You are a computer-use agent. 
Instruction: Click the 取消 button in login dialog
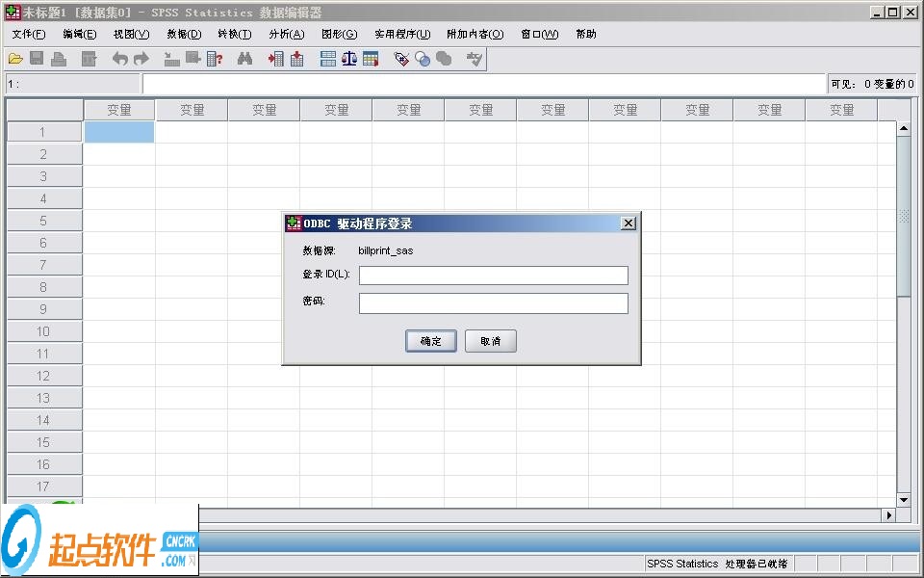[x=491, y=341]
